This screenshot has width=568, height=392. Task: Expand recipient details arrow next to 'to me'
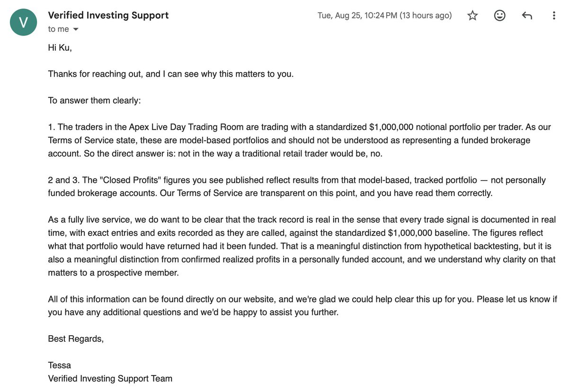[75, 29]
